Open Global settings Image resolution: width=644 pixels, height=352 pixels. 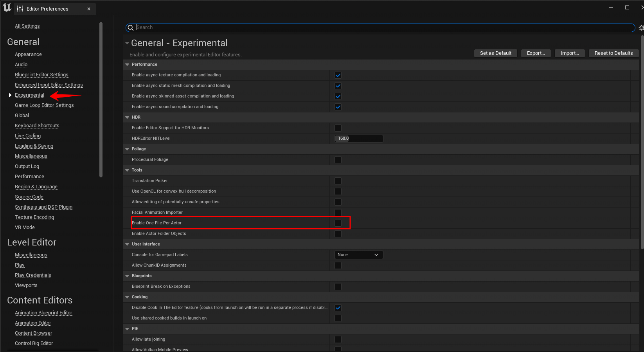tap(22, 116)
